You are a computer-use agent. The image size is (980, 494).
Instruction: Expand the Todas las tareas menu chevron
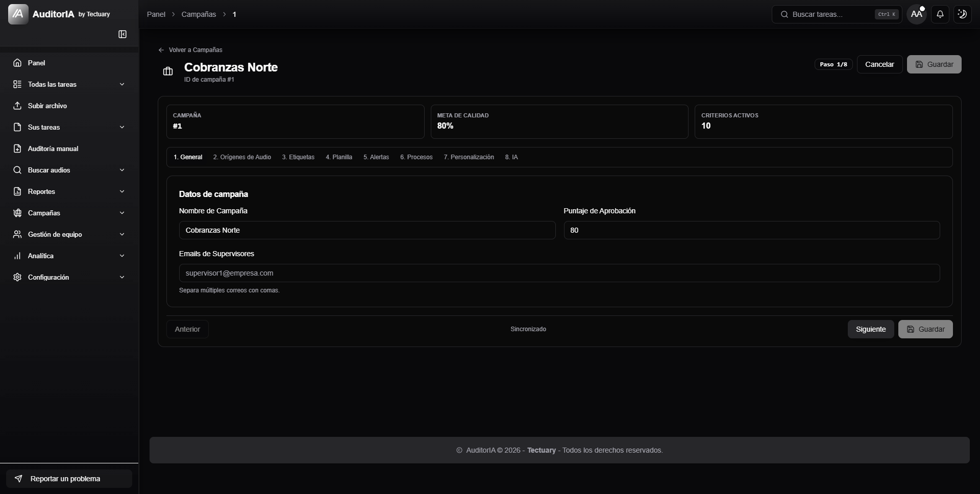coord(122,84)
